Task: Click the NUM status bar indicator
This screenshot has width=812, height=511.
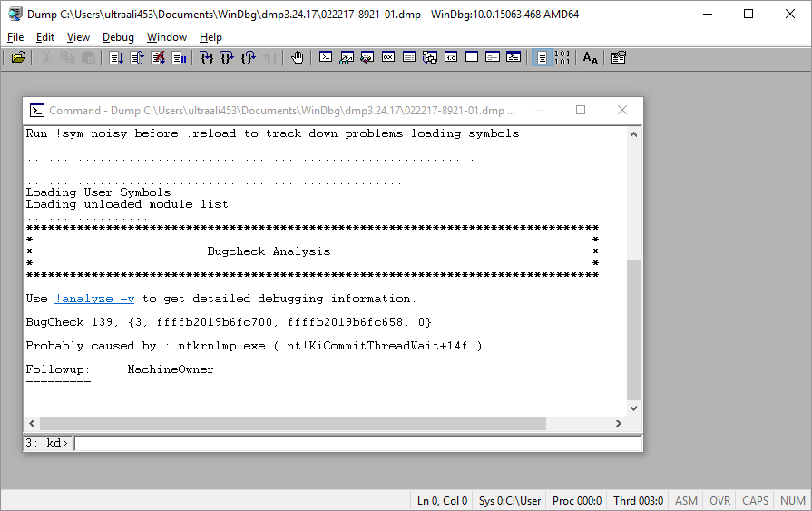Action: pos(792,501)
